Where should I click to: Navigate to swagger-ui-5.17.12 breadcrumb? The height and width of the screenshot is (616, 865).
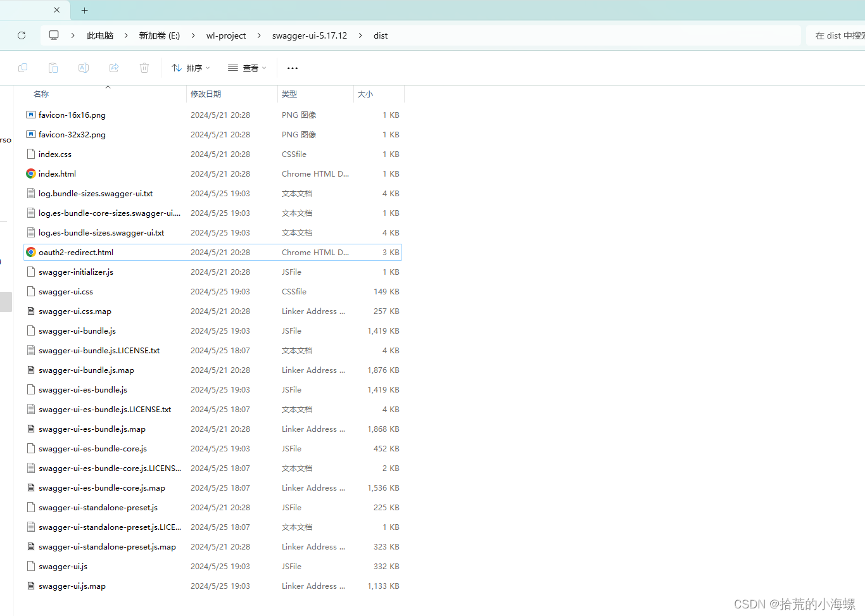click(310, 35)
